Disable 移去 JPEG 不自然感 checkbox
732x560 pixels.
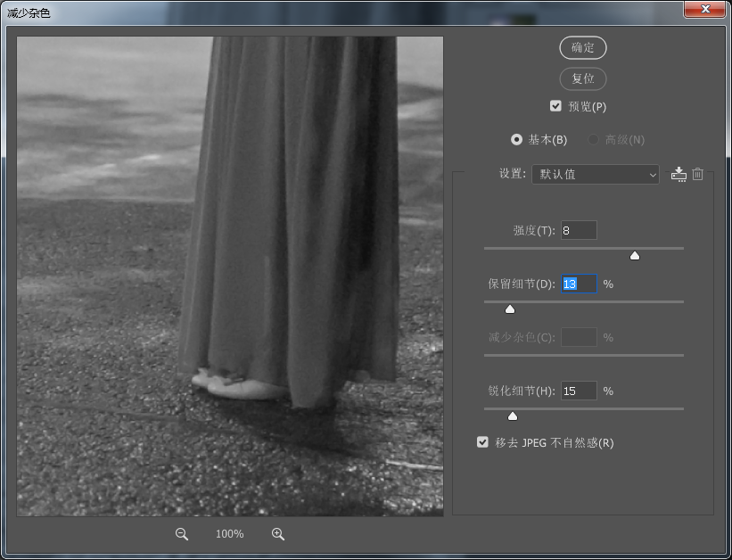483,442
